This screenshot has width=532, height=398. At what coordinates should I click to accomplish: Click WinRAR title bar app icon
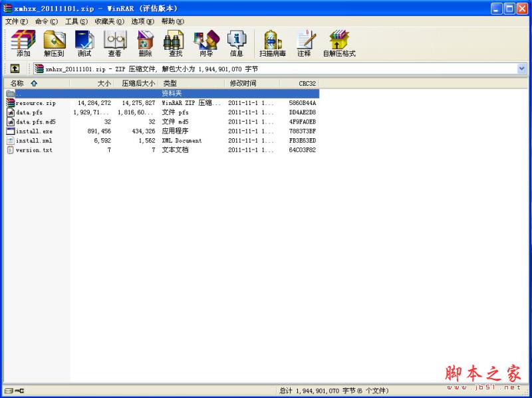(7, 8)
